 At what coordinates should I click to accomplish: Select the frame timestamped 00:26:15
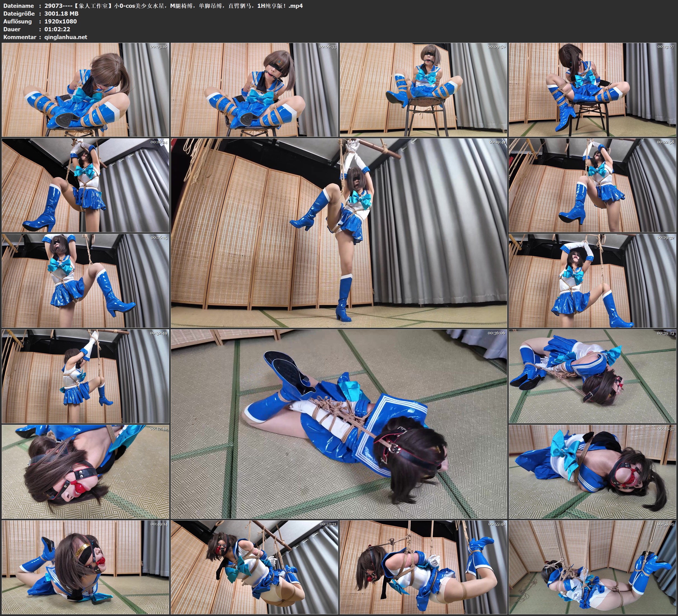coord(85,281)
